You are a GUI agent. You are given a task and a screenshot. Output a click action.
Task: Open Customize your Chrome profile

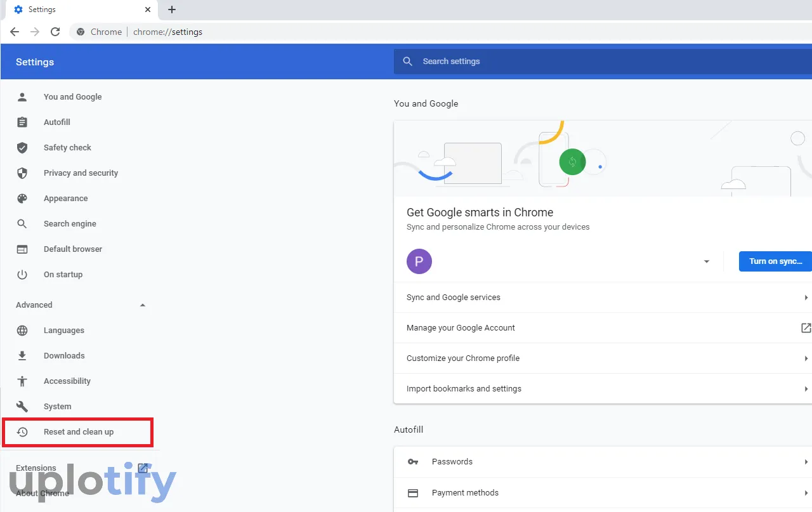coord(603,358)
